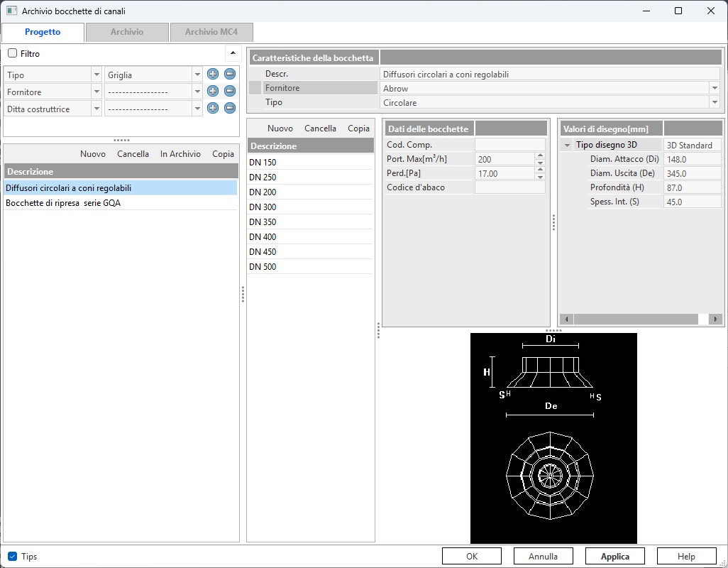Click the Applica button
728x568 pixels.
[x=615, y=557]
